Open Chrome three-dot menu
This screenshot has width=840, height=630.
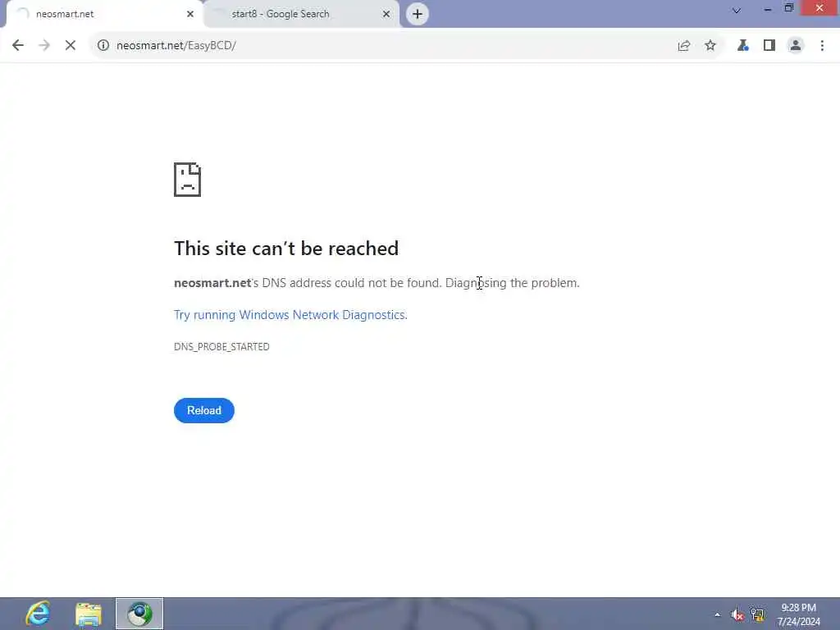tap(822, 46)
